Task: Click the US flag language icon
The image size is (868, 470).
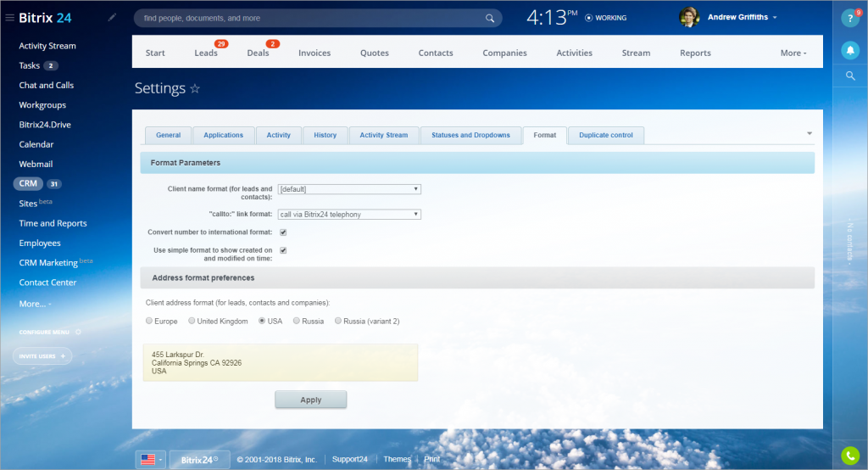Action: (147, 460)
